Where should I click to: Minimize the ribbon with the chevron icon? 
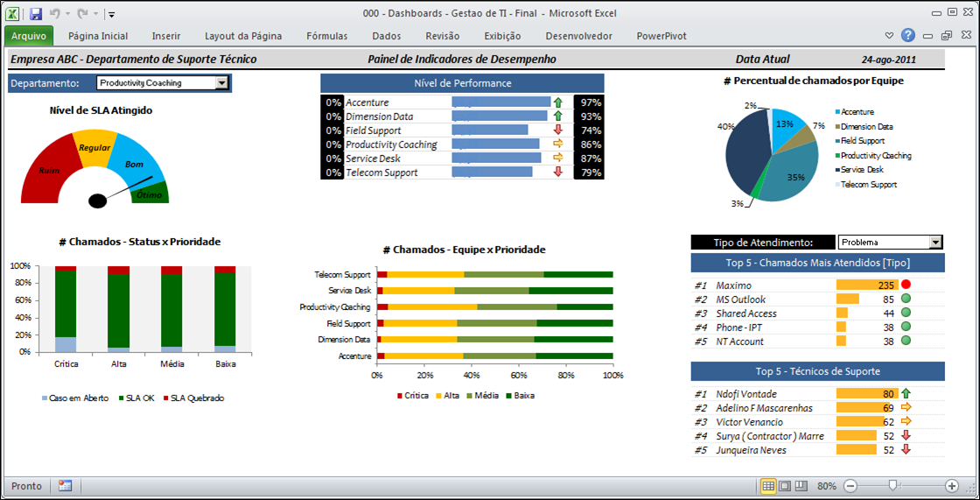890,36
